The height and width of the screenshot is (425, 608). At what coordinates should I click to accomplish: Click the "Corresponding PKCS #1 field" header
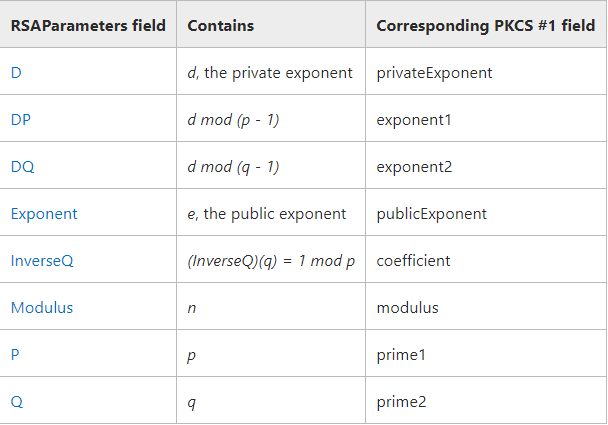pos(485,25)
